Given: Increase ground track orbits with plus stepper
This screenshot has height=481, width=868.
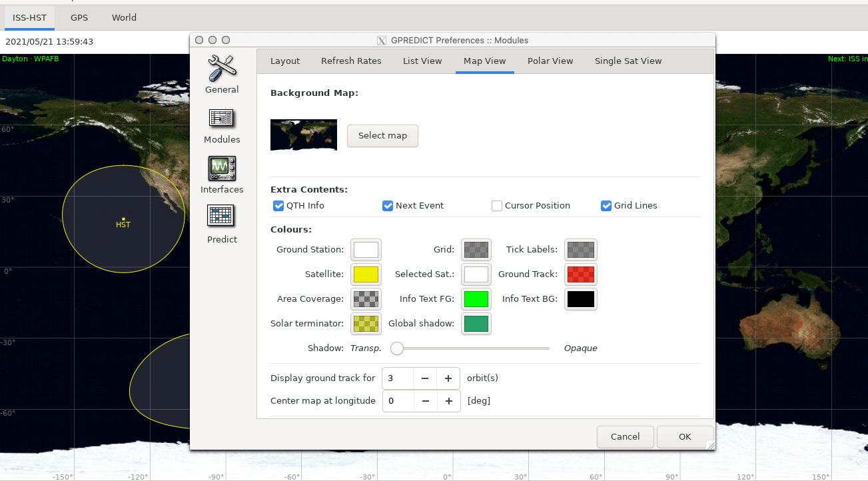Looking at the screenshot, I should click(x=448, y=378).
